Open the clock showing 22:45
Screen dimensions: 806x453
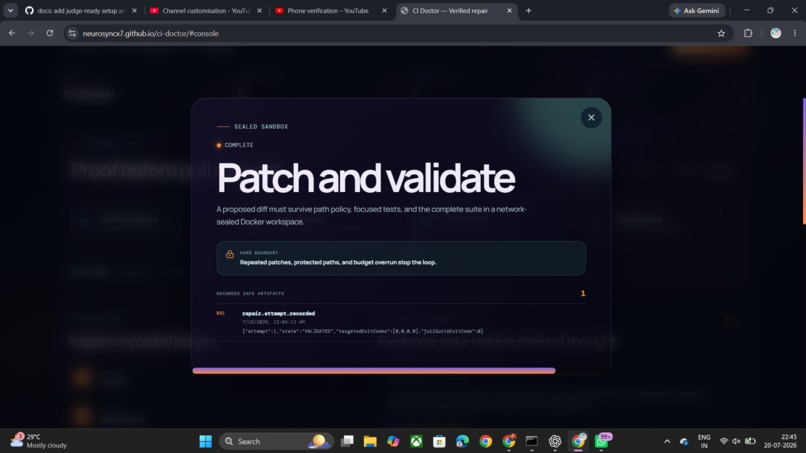pos(780,441)
